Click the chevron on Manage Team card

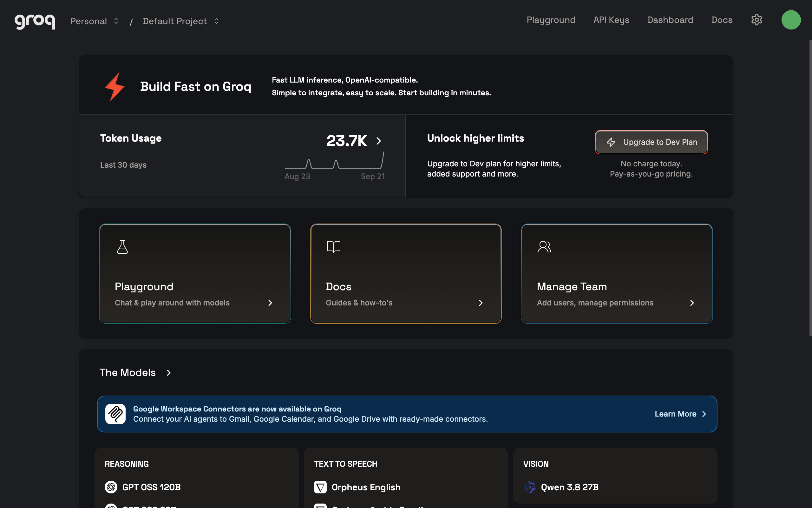point(692,303)
